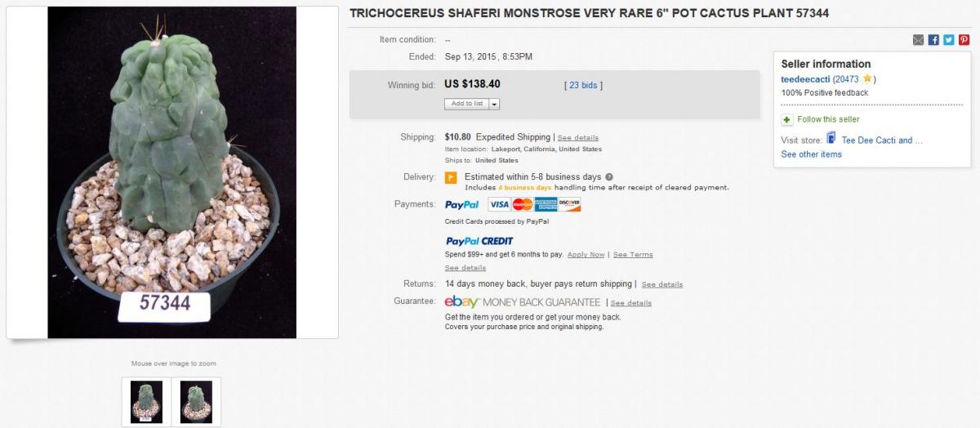Share listing on Facebook
Image resolution: width=980 pixels, height=428 pixels.
[933, 40]
